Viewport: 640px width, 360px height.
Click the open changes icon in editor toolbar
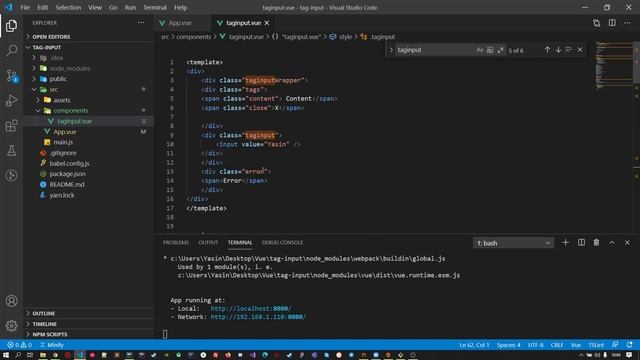point(596,23)
